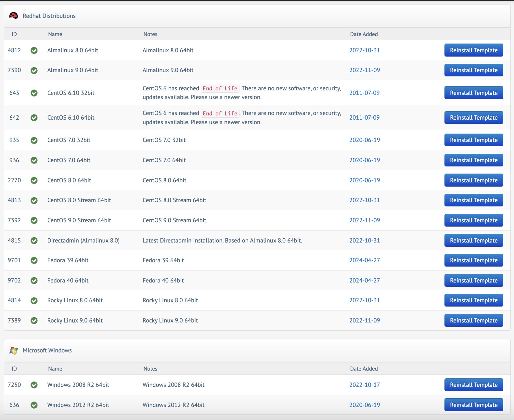Reinstall the Fedora 40 64bit template

coord(474,280)
